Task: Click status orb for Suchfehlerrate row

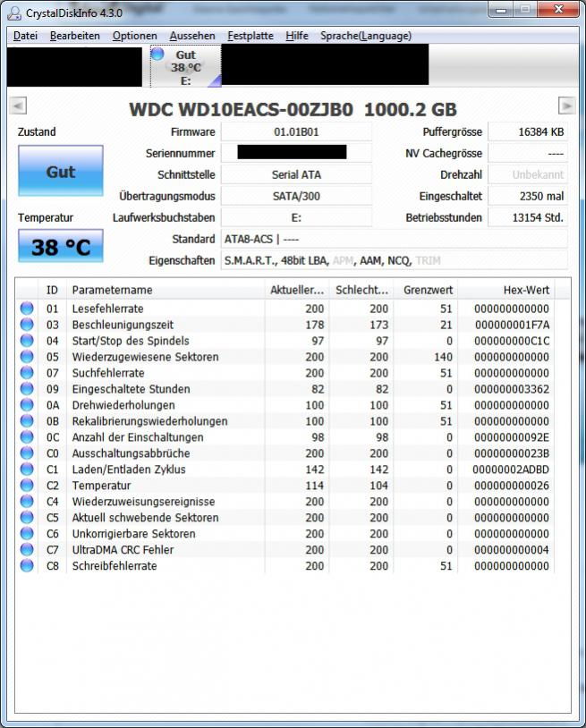Action: (x=27, y=372)
